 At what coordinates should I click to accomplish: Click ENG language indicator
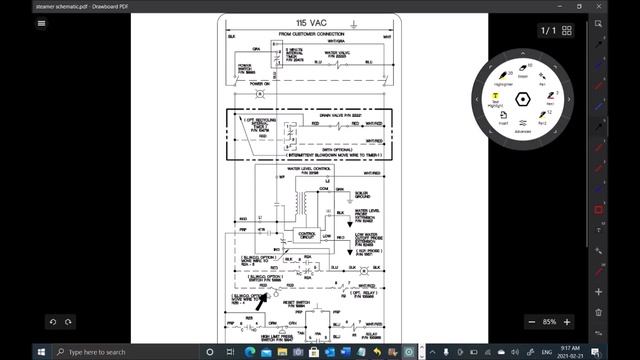(547, 352)
